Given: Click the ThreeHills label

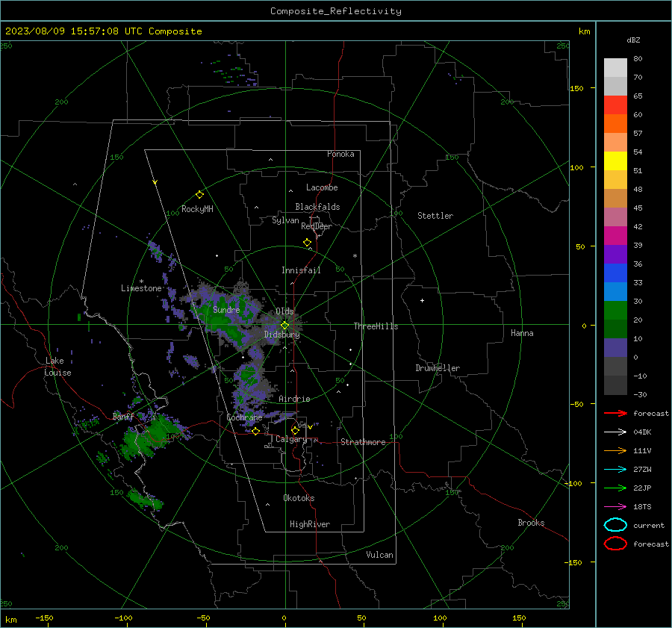Looking at the screenshot, I should click(376, 326).
